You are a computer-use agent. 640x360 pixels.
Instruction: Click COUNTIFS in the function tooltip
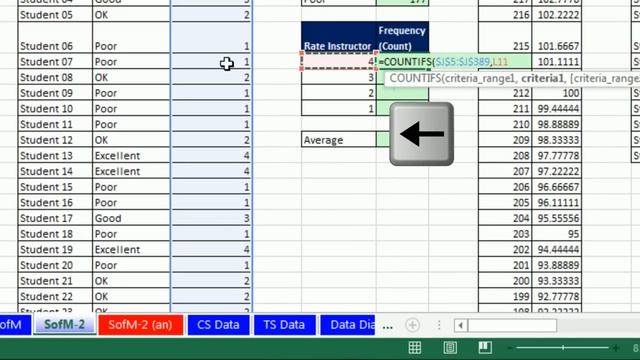415,78
